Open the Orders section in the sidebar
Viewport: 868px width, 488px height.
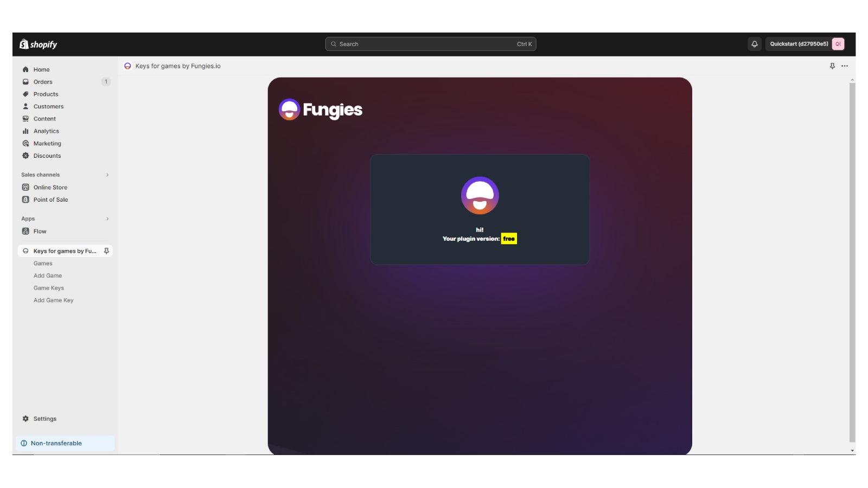click(42, 82)
